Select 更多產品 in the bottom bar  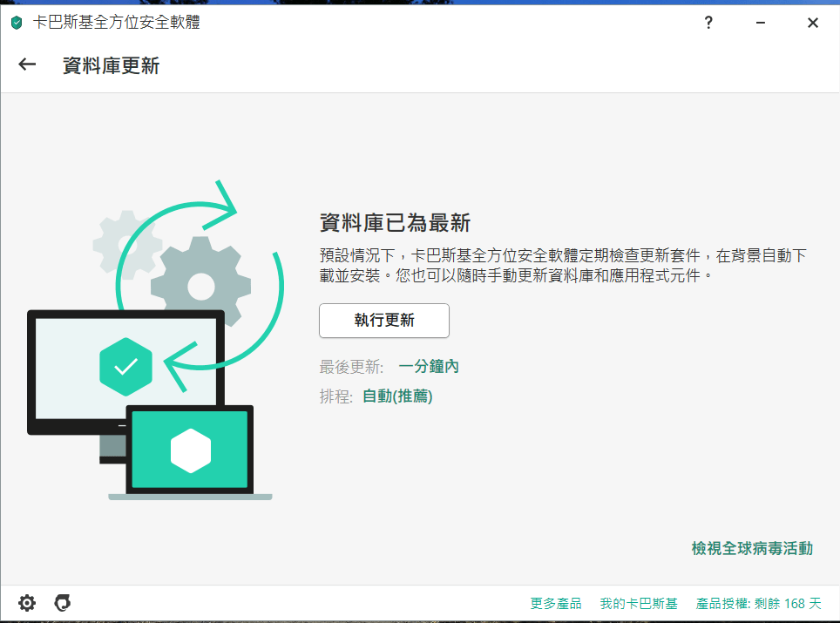(556, 603)
